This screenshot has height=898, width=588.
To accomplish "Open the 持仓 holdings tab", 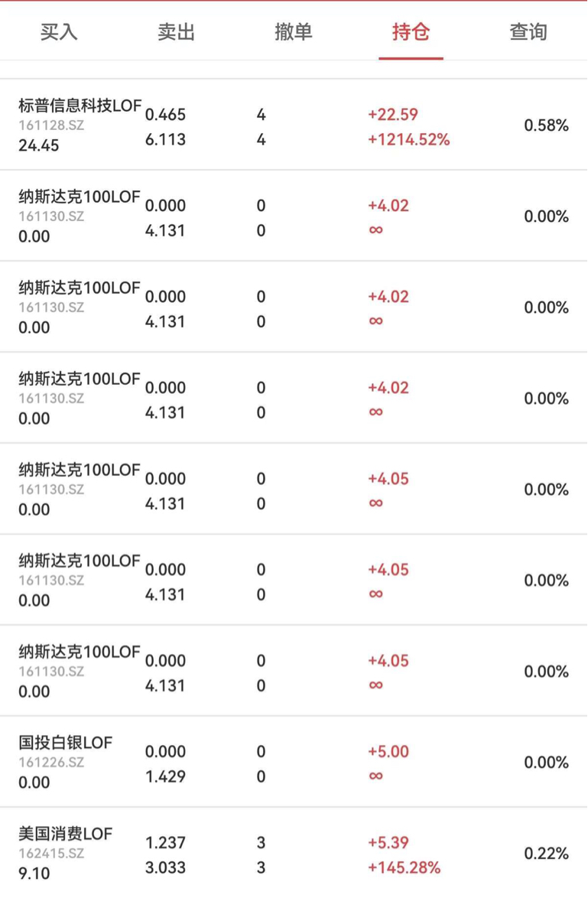I will coord(411,32).
